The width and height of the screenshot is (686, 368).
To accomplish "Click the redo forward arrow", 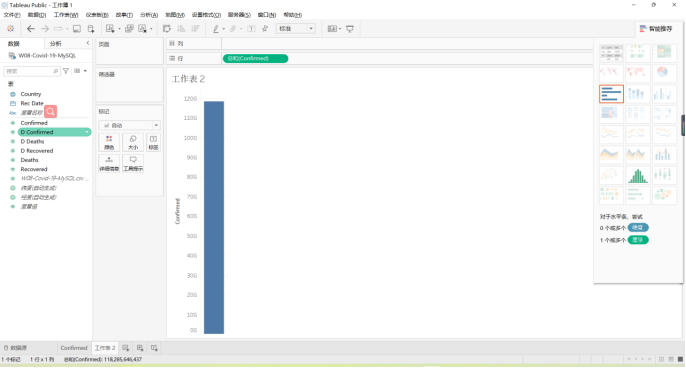I will (45, 29).
